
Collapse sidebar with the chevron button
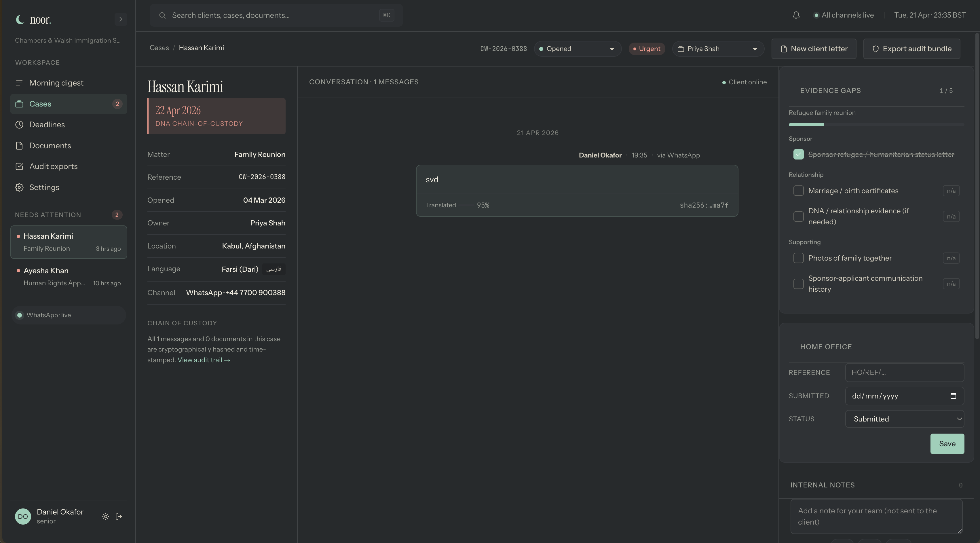pos(121,19)
